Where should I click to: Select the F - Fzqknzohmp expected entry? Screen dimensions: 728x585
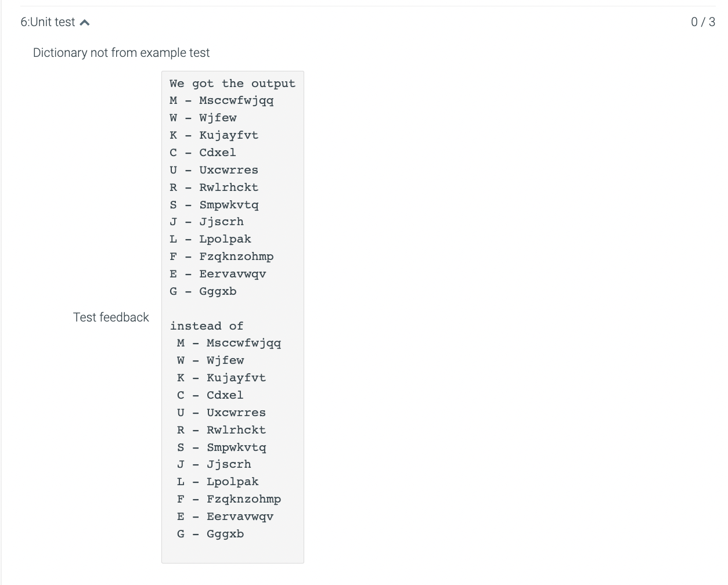229,499
